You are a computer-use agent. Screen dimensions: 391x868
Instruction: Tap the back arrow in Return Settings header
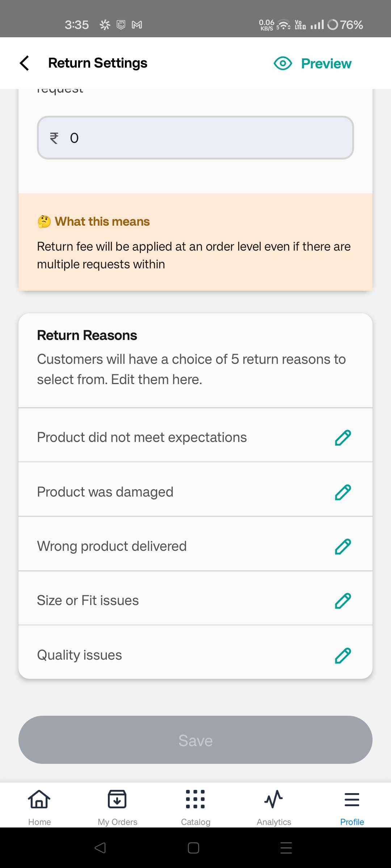(x=24, y=63)
